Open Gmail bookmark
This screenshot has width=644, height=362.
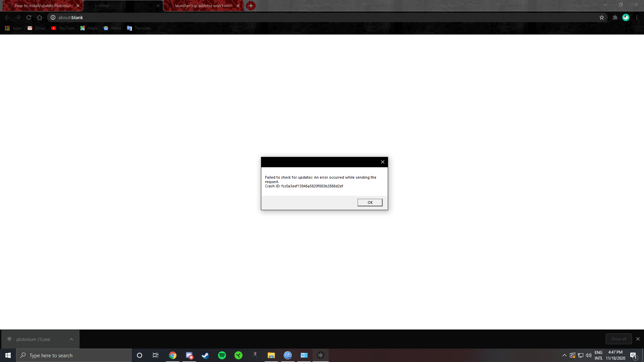37,28
